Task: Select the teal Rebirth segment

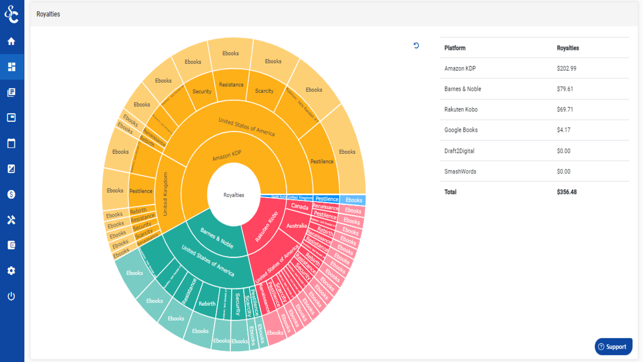Action: point(207,304)
